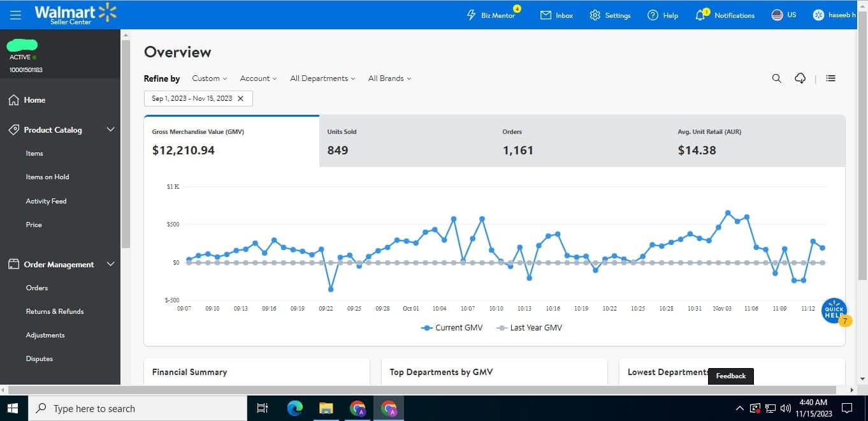Open Notifications bell icon
The height and width of the screenshot is (421, 868).
click(700, 15)
